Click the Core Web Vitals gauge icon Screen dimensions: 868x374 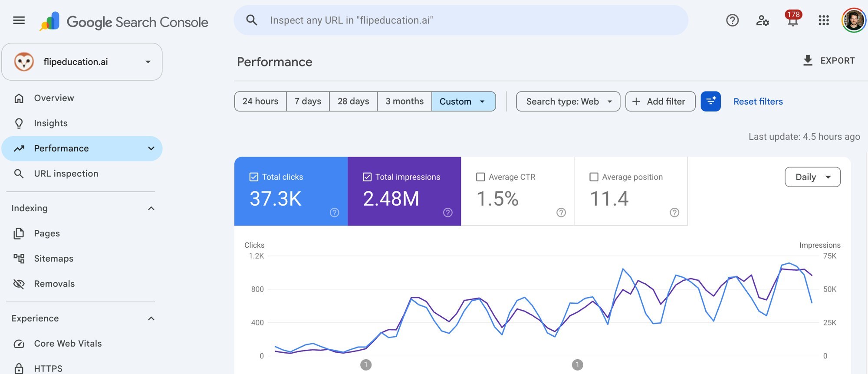[x=19, y=344]
